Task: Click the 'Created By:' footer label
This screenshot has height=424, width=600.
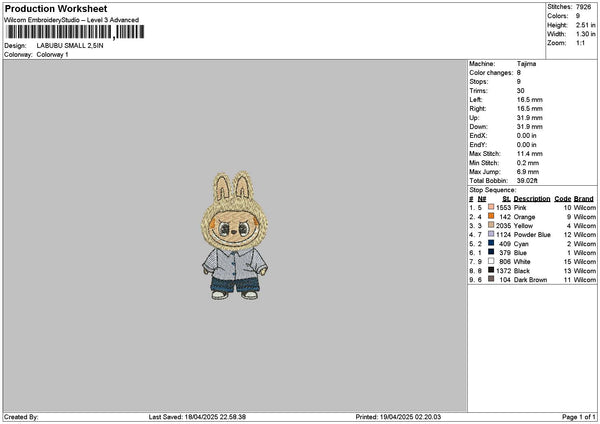Action: [x=21, y=417]
